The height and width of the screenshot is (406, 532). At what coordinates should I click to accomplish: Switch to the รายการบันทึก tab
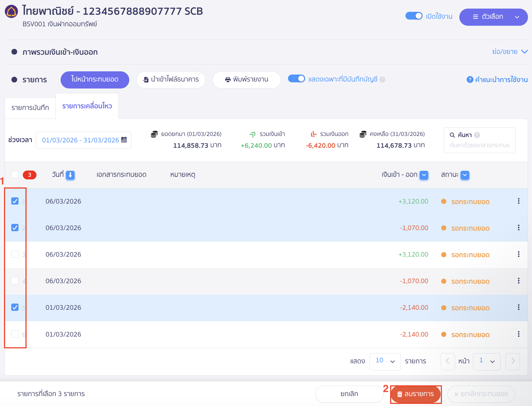30,108
